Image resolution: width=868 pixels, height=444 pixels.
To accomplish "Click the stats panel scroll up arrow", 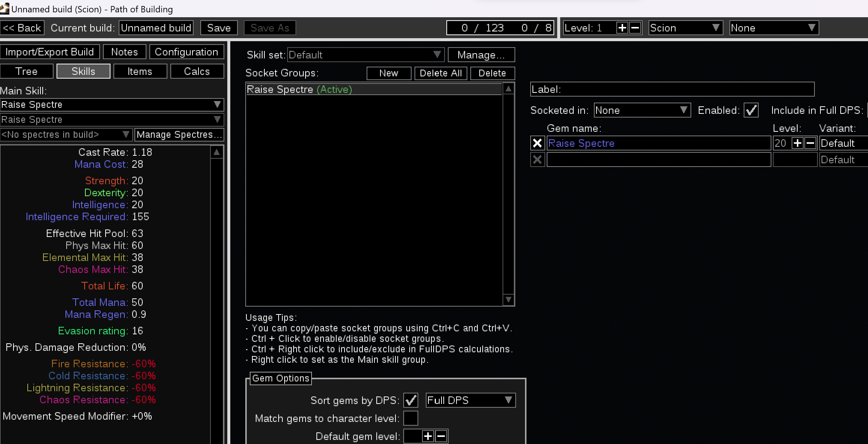I will pyautogui.click(x=216, y=152).
